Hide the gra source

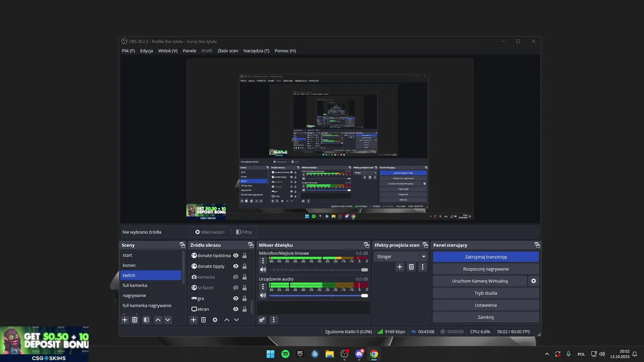pos(235,298)
